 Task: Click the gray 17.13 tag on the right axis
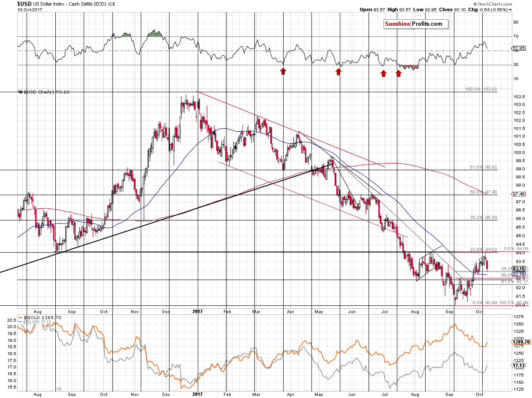tap(518, 365)
